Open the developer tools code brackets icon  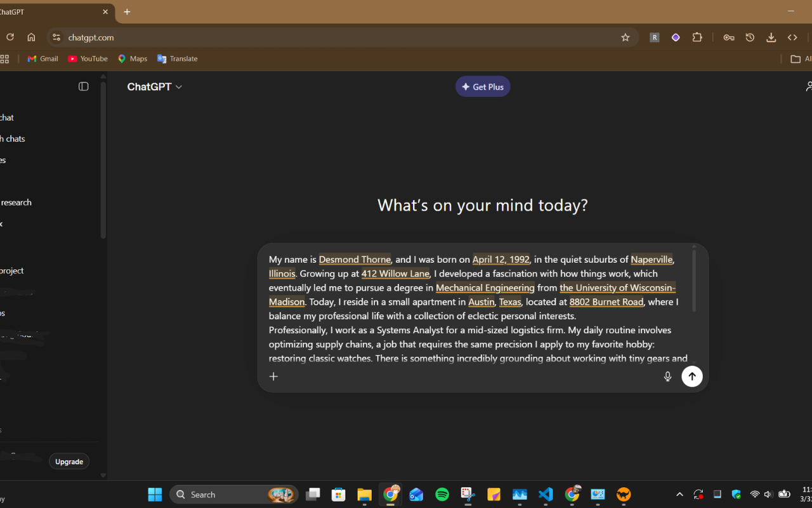(792, 37)
